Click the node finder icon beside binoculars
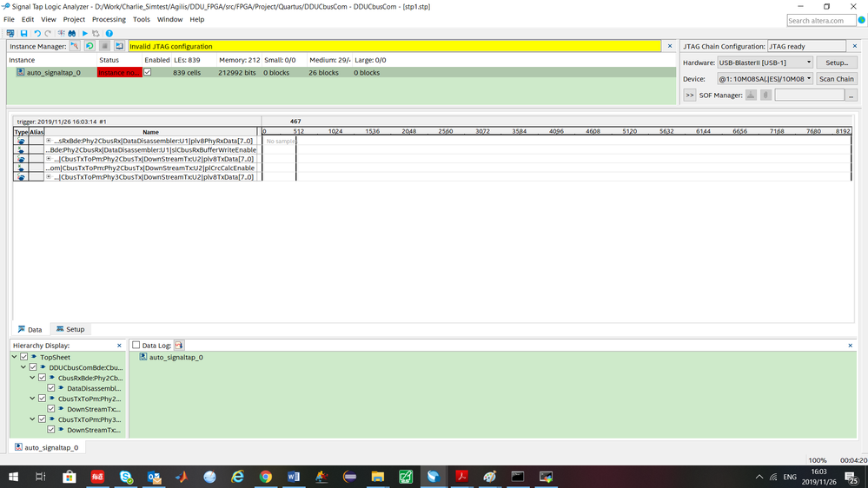Screen dimensions: 868x488 coord(62,33)
